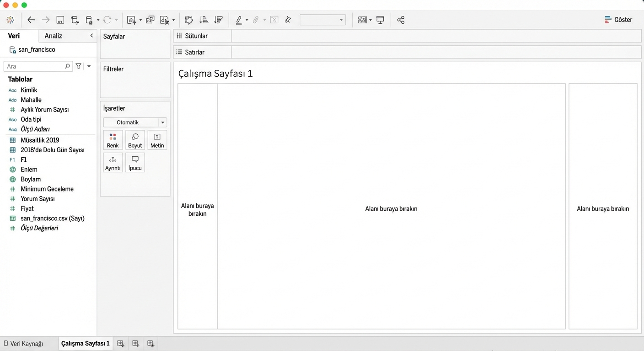644x351 pixels.
Task: Click the filter icon beside search box
Action: click(79, 66)
